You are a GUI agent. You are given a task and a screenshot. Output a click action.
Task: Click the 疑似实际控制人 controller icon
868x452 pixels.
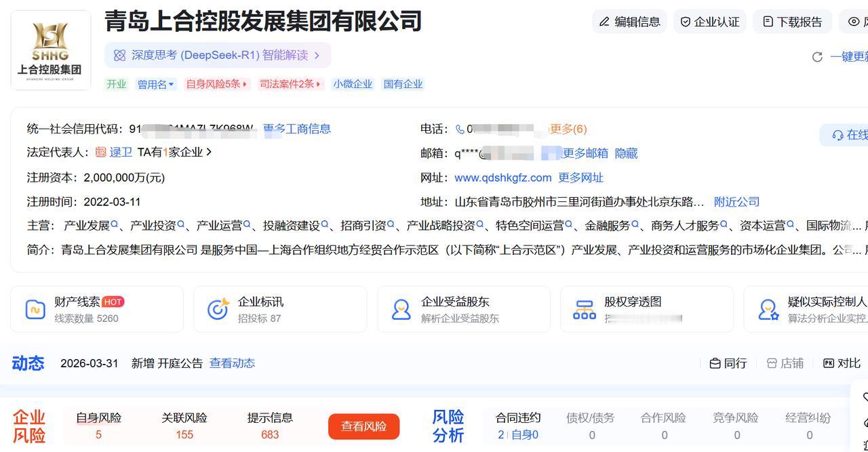770,308
